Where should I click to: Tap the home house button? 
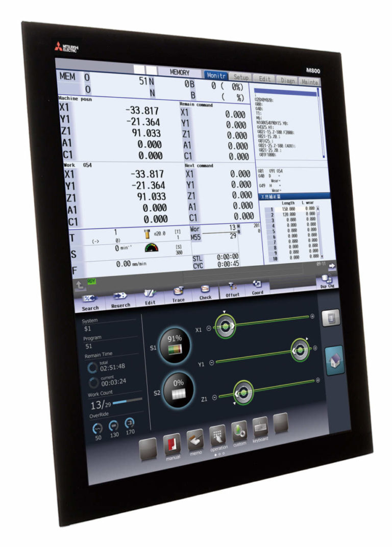pos(335,361)
